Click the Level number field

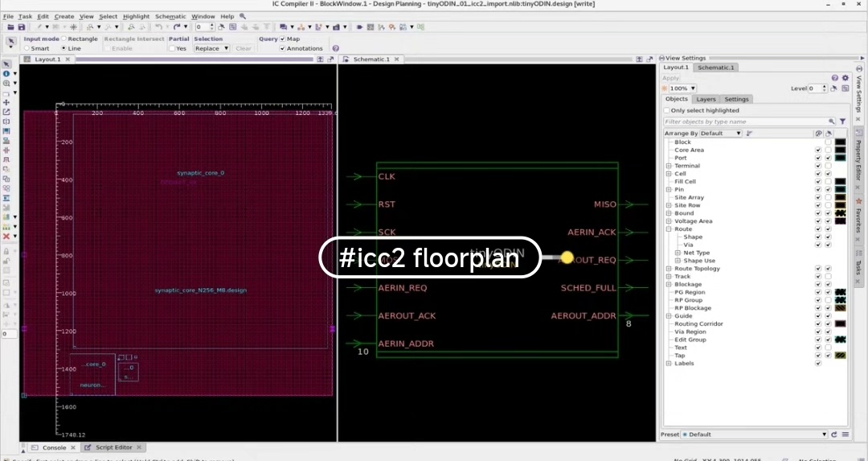click(x=817, y=88)
